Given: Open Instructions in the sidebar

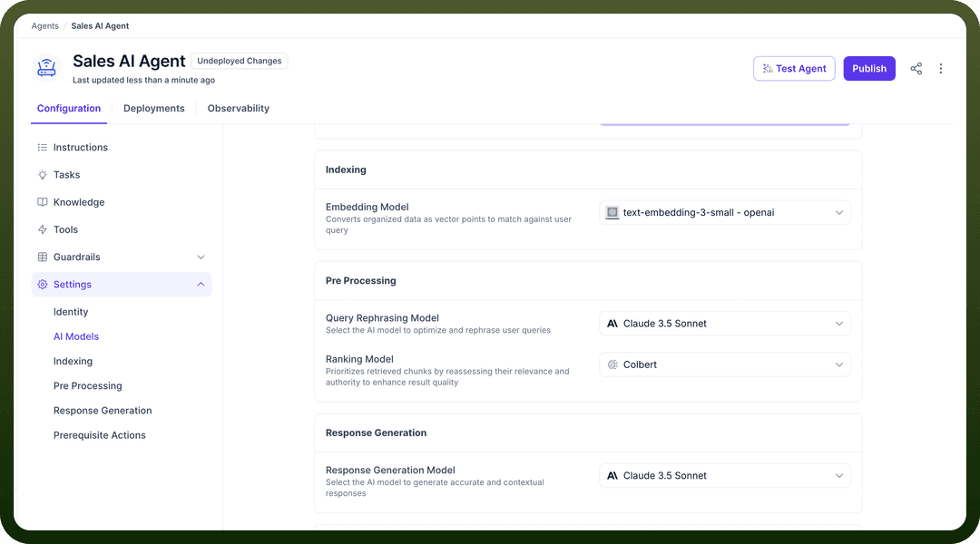Looking at the screenshot, I should (122, 148).
